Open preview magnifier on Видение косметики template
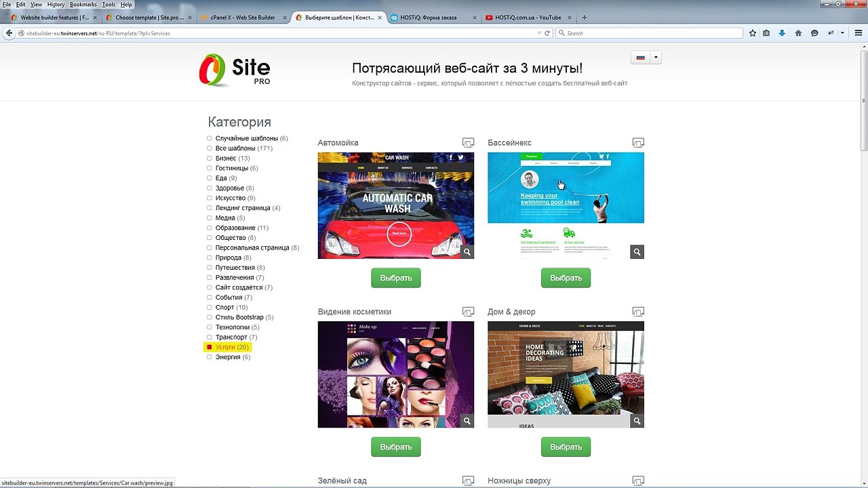This screenshot has height=488, width=868. tap(467, 421)
